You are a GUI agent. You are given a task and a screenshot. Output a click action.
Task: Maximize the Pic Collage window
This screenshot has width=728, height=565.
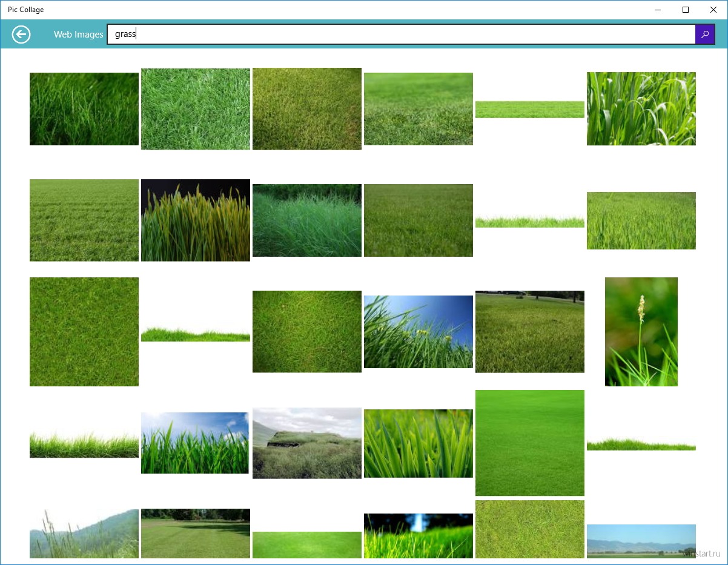coord(686,10)
